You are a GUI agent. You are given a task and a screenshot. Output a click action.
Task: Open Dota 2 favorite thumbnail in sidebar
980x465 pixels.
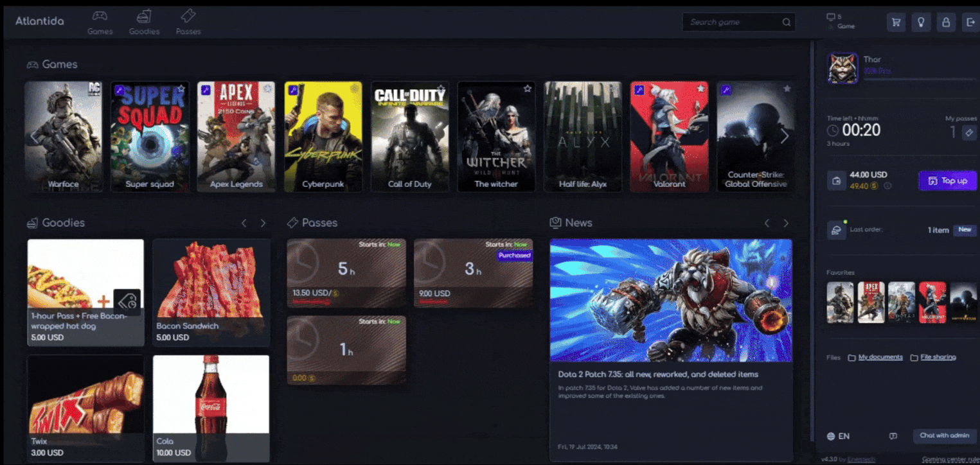[x=902, y=302]
